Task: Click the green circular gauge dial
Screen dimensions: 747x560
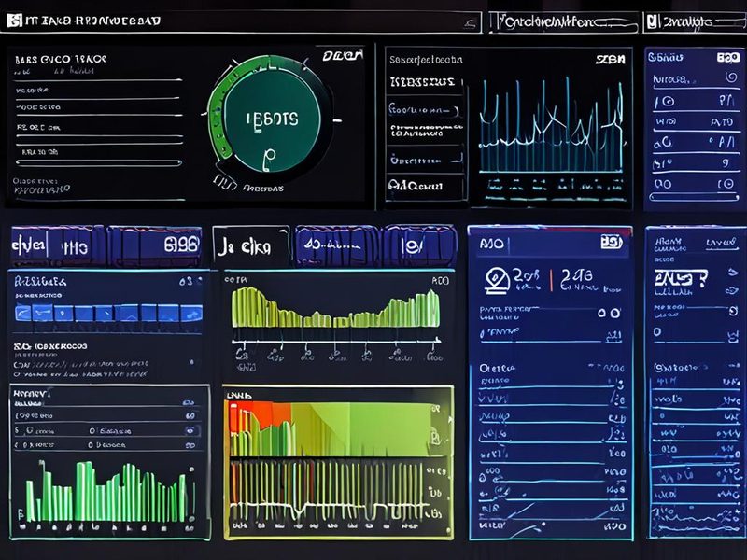Action: tap(271, 118)
